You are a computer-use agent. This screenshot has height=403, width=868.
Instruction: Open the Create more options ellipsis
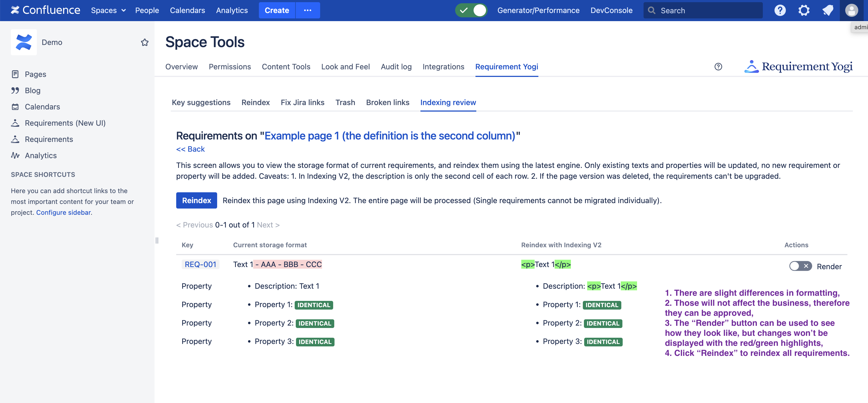point(307,11)
